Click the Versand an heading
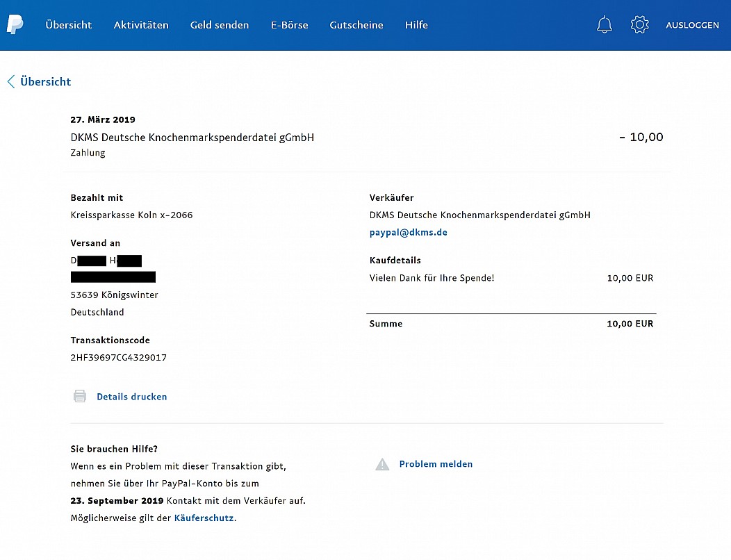The image size is (731, 560). tap(95, 243)
